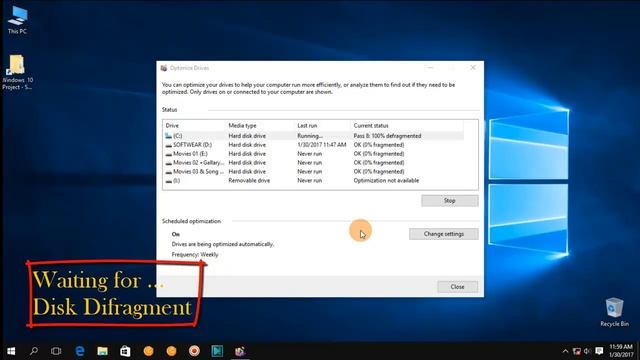Sort by the Current status column header
Viewport: 640px width, 360px height.
(x=371, y=126)
